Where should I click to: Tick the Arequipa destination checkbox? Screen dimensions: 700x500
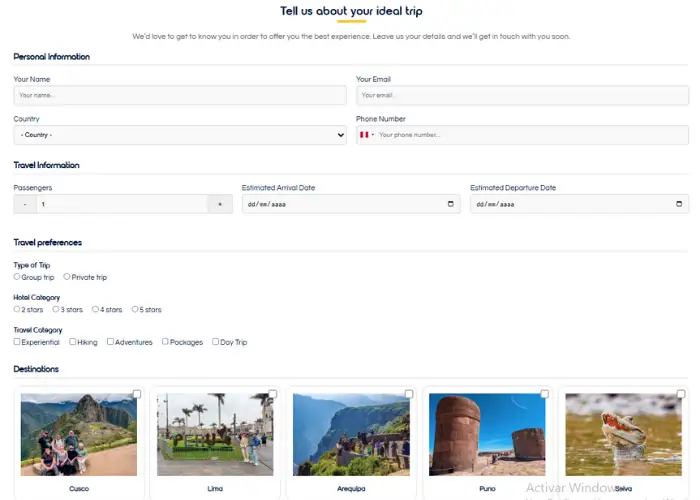(x=409, y=394)
